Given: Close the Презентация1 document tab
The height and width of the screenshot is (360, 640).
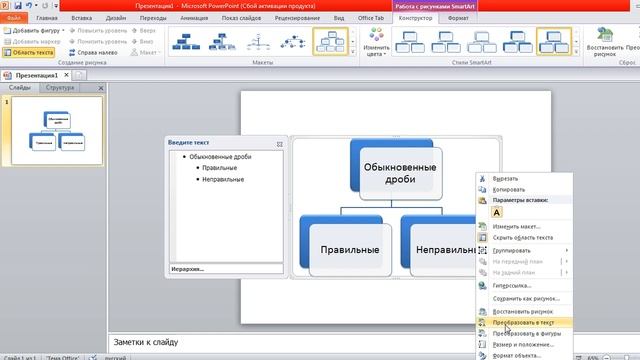Looking at the screenshot, I should 66,75.
